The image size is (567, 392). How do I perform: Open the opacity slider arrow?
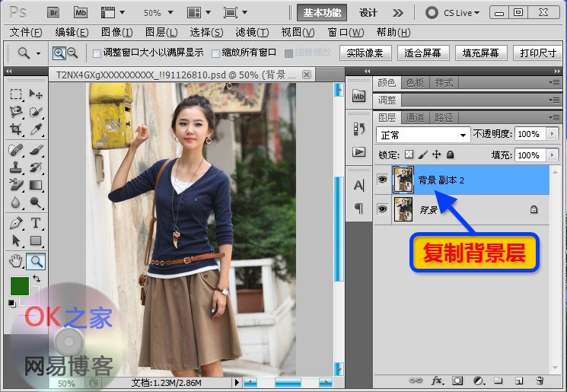552,134
